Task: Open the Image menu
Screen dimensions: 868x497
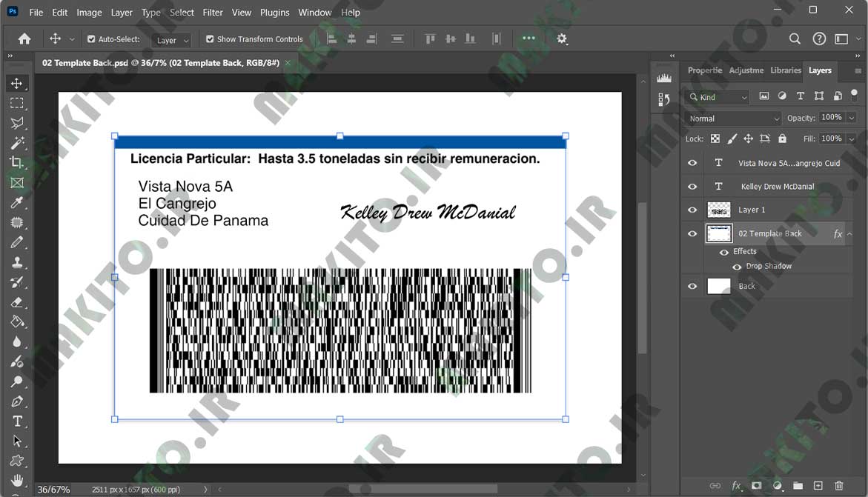Action: pos(89,12)
